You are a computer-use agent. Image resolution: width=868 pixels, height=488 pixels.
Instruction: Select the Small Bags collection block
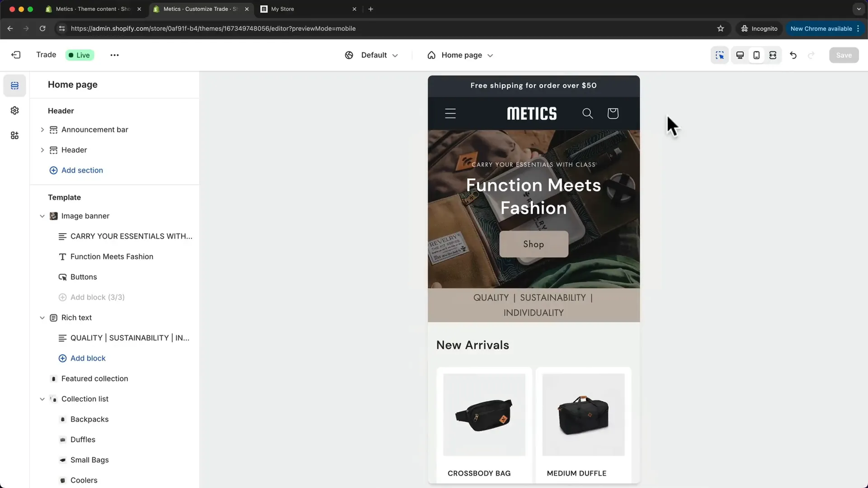[x=90, y=460]
